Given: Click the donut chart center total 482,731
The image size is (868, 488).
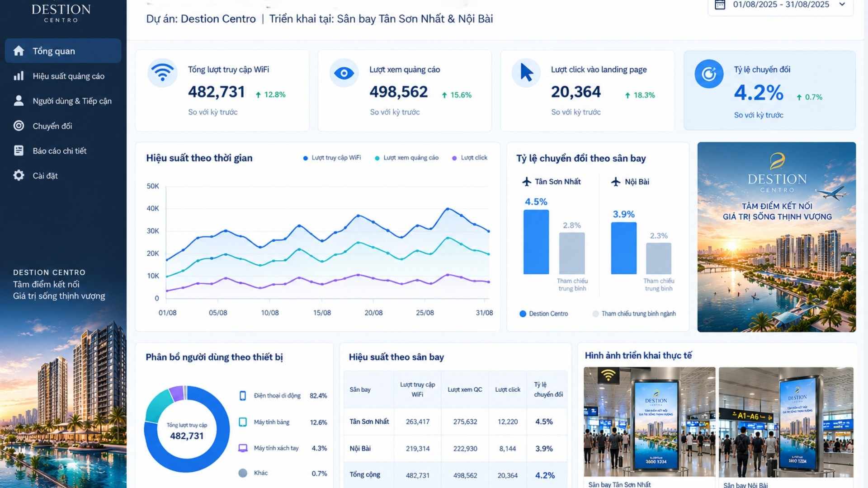Looking at the screenshot, I should tap(187, 436).
